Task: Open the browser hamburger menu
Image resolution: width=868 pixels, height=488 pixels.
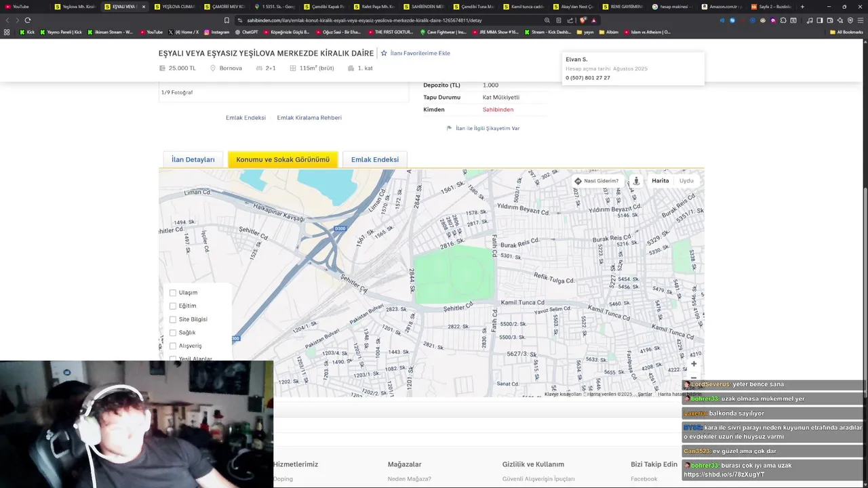Action: (860, 20)
